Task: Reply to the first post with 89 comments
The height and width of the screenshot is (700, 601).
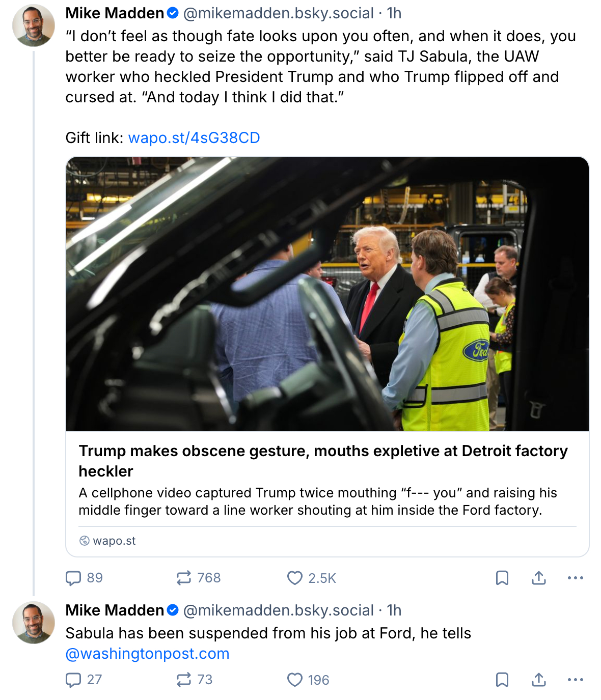Action: click(x=74, y=578)
